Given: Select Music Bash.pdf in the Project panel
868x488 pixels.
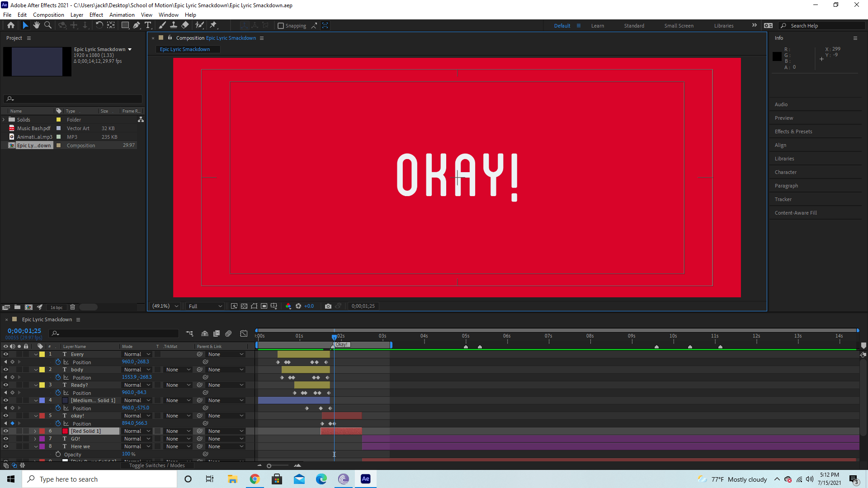Looking at the screenshot, I should tap(33, 128).
